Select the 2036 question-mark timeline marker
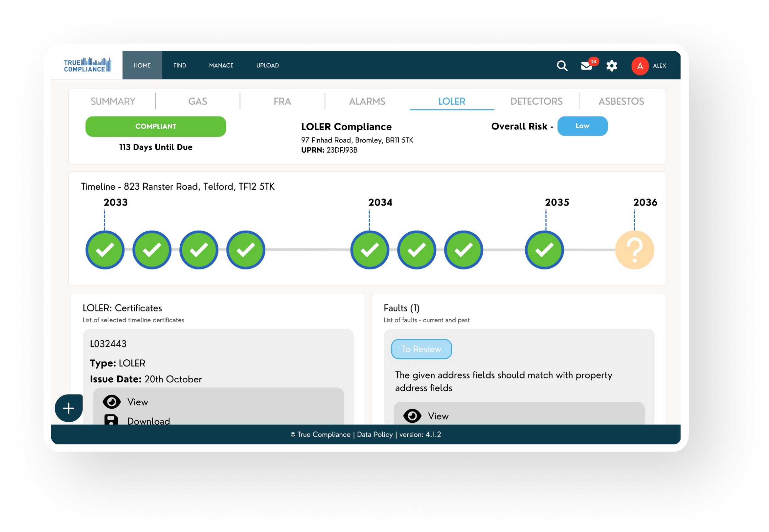This screenshot has width=769, height=532. pyautogui.click(x=635, y=250)
